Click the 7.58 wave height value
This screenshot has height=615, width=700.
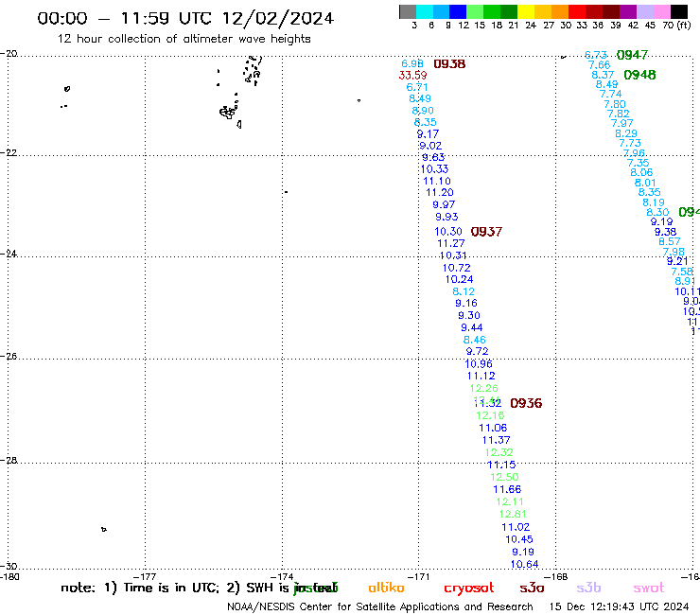[682, 272]
